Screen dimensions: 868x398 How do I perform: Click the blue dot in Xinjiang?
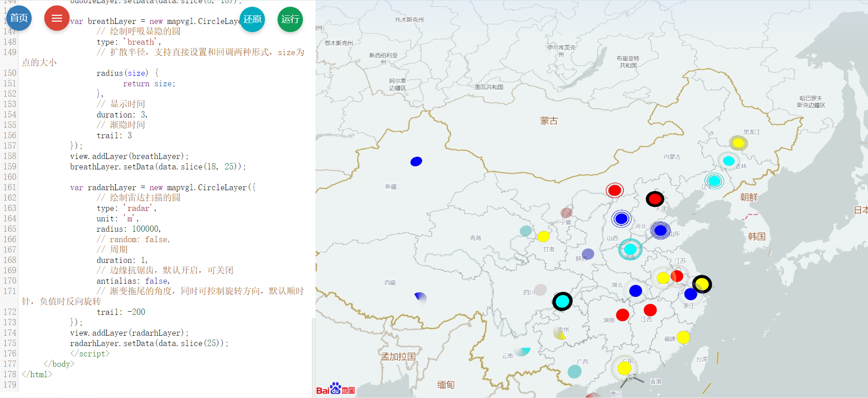click(416, 162)
